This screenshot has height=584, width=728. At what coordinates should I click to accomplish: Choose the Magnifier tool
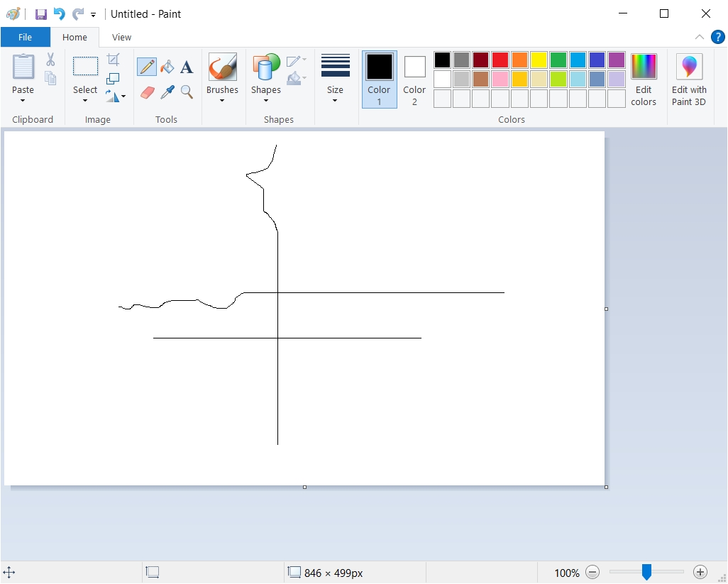click(x=187, y=92)
